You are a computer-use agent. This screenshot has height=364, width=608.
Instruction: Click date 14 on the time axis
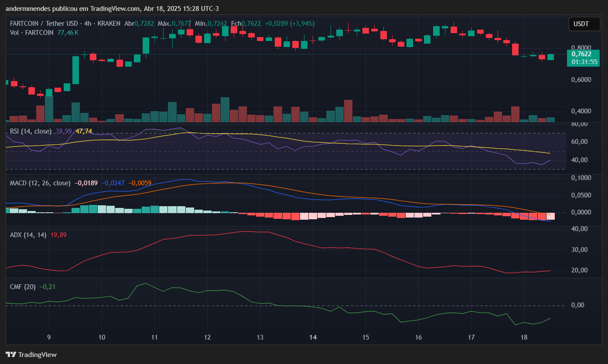[313, 337]
